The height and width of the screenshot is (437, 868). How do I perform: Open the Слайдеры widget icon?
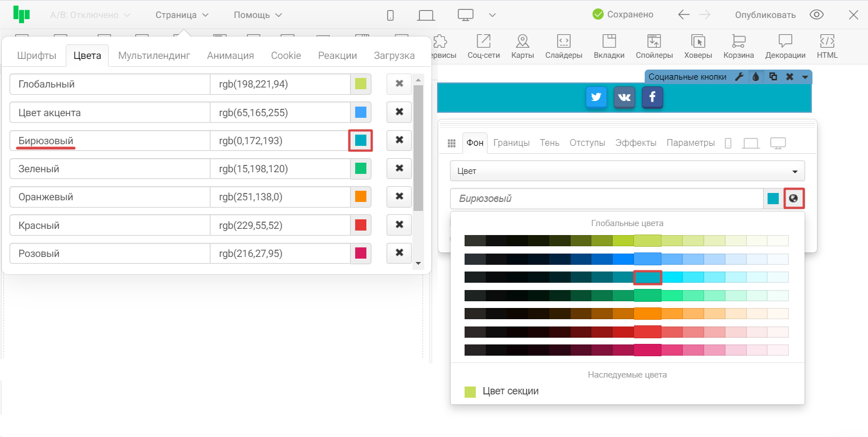563,47
